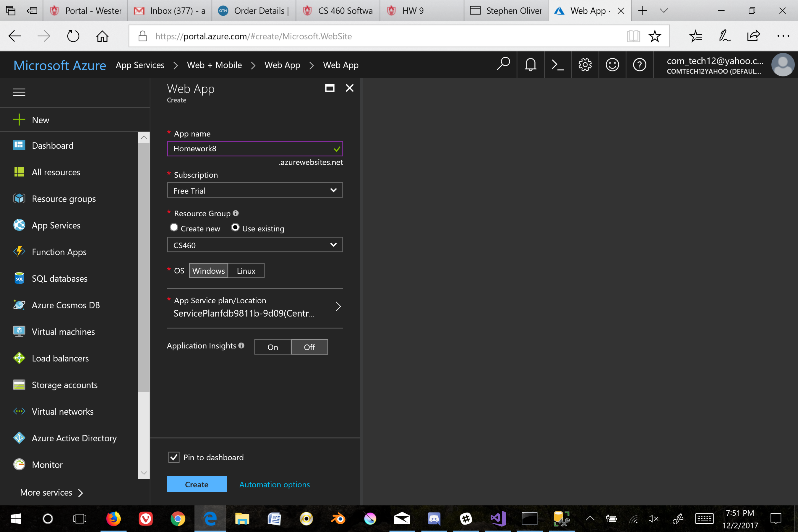Screen dimensions: 798x532
Task: Turn Application Insights On
Action: tap(273, 347)
